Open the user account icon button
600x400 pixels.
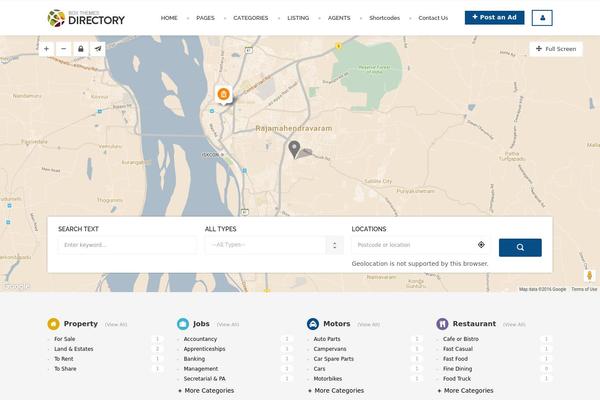point(542,18)
